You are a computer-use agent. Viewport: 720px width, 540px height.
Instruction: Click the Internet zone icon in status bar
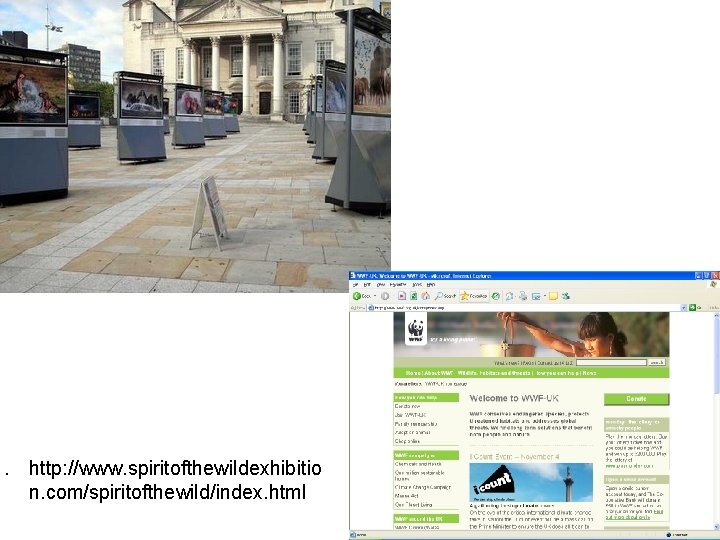(669, 535)
